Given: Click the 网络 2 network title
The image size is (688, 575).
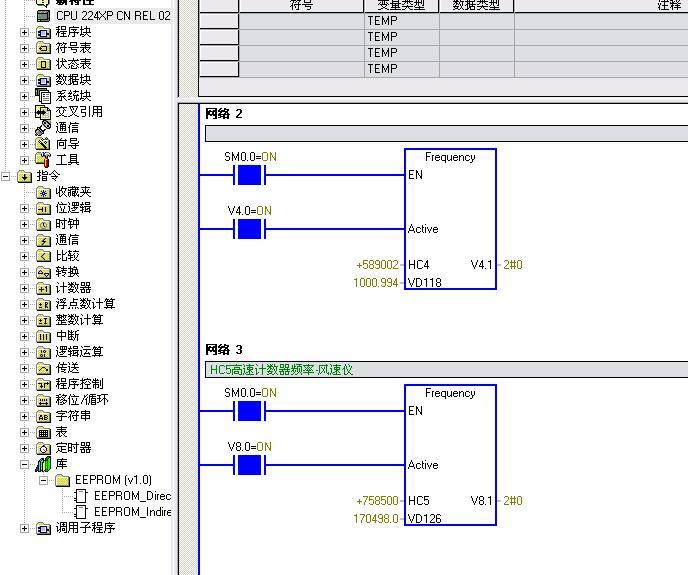Looking at the screenshot, I should coord(224,114).
